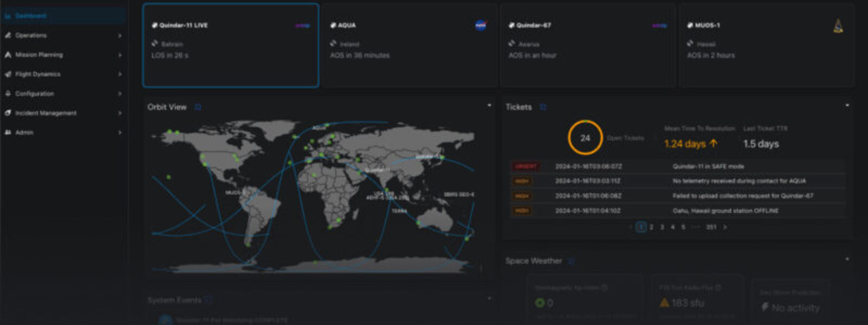Click the 24 open tickets progress ring
The width and height of the screenshot is (868, 325).
point(585,138)
